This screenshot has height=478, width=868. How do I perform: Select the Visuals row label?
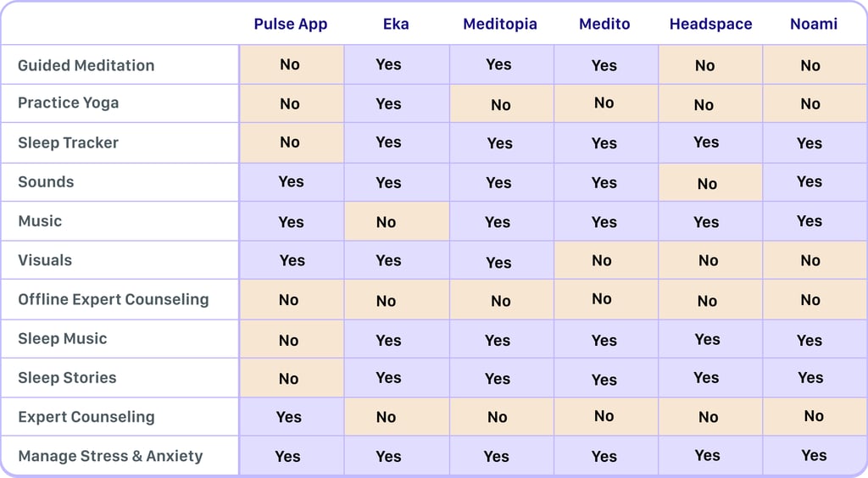coord(45,260)
